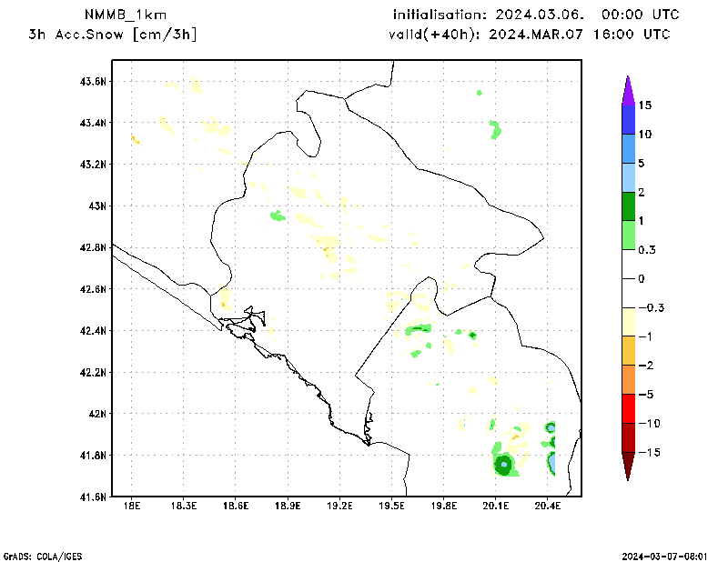Click the longitude label "20.1E"
728x562 pixels.
pyautogui.click(x=496, y=506)
